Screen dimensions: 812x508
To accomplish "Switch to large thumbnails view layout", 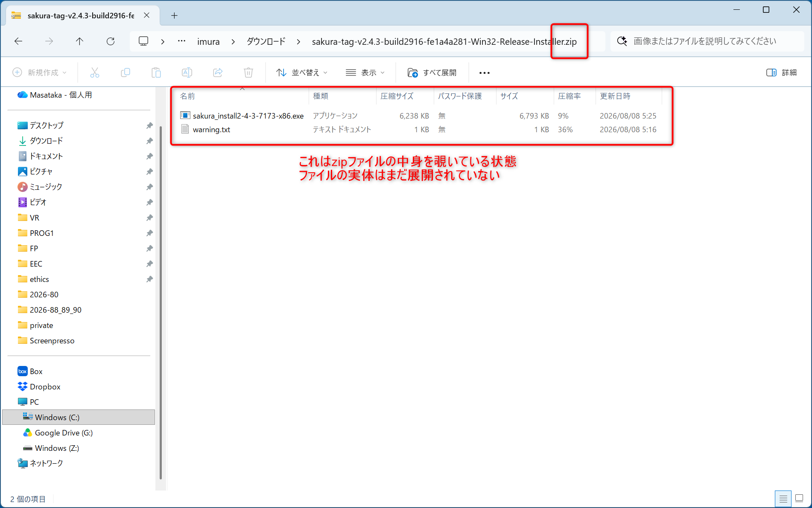I will (799, 499).
